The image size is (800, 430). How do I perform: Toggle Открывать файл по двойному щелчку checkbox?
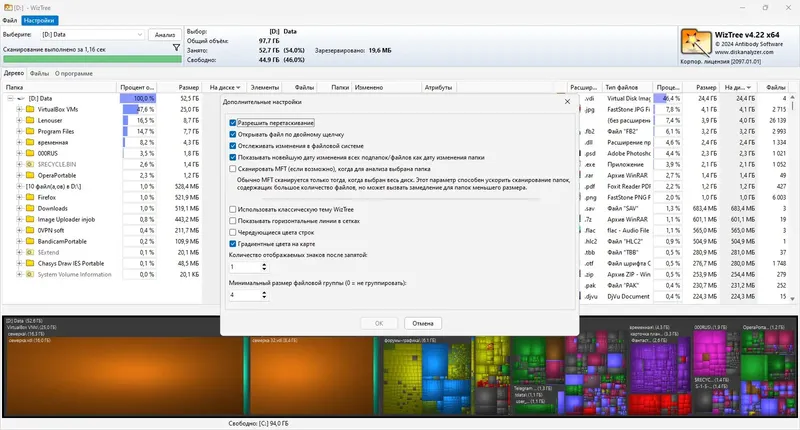pyautogui.click(x=233, y=134)
